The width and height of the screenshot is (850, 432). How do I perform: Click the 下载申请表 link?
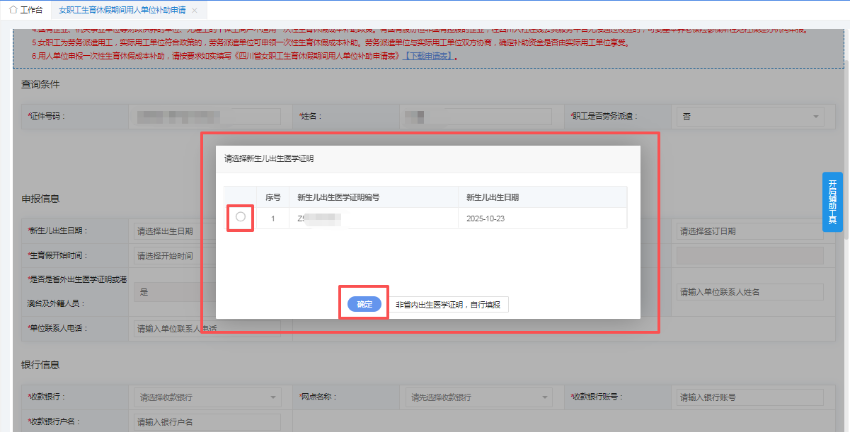428,56
